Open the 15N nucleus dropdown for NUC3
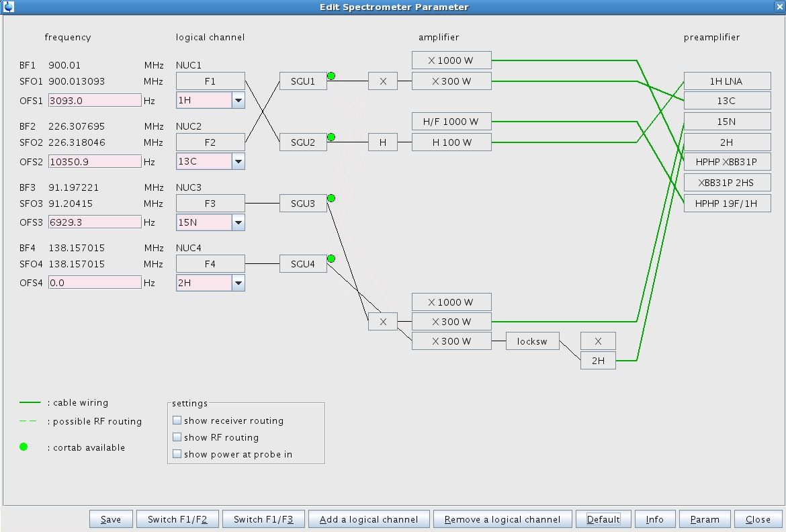Screen dimensions: 786x532 tap(238, 222)
